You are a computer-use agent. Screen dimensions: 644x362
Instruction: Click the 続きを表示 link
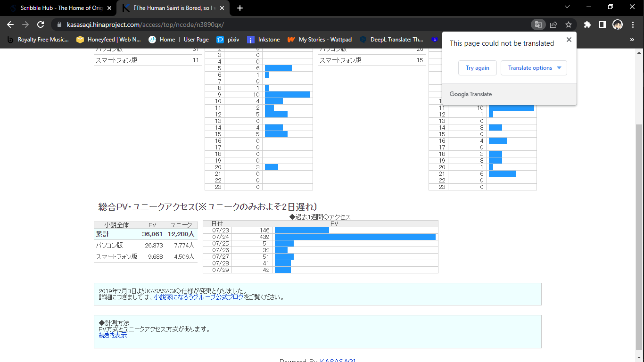tap(113, 335)
